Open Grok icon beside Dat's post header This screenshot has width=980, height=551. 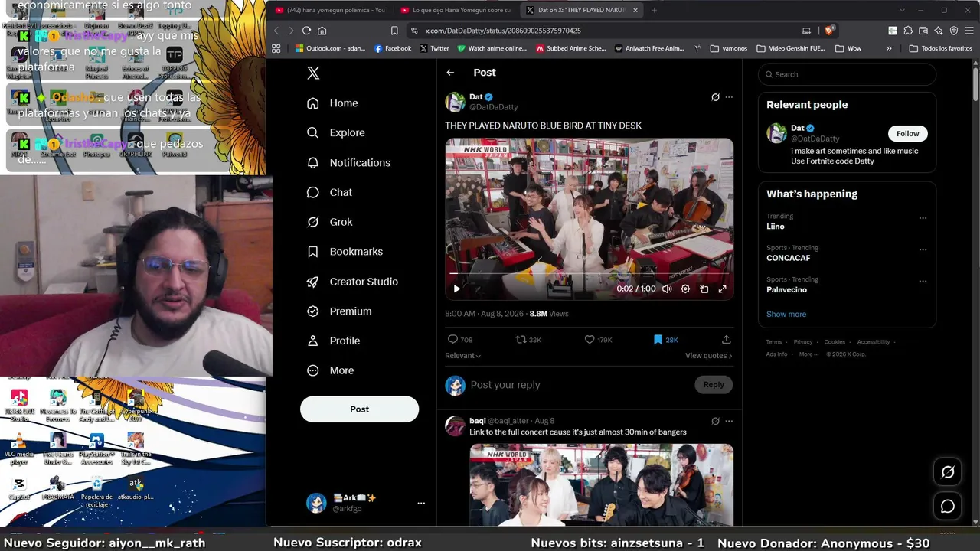715,97
